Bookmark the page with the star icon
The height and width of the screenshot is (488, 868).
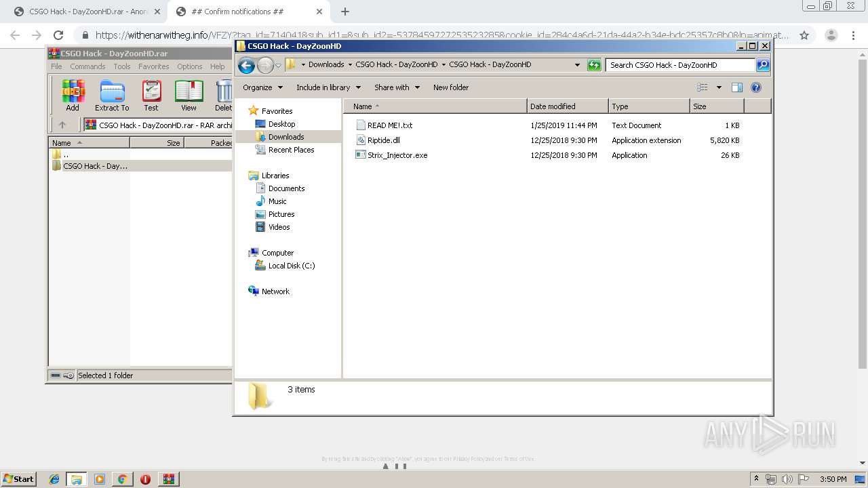click(x=804, y=35)
